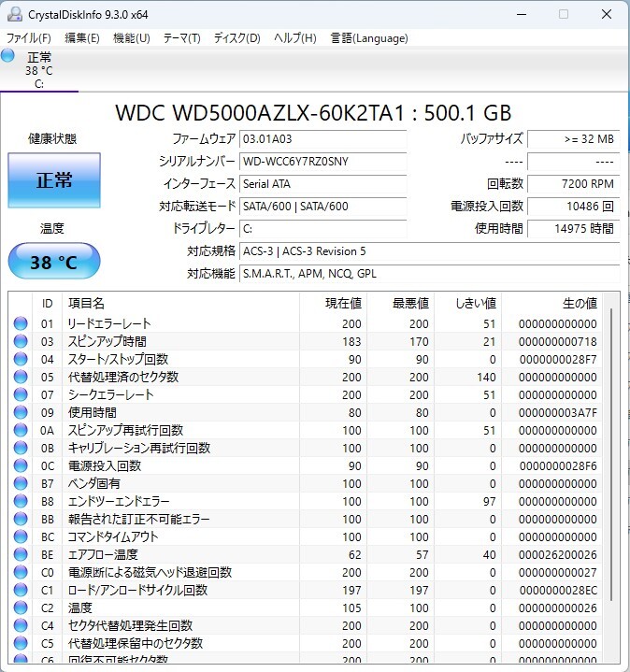Click status orb for C2 温度 row

pos(21,608)
